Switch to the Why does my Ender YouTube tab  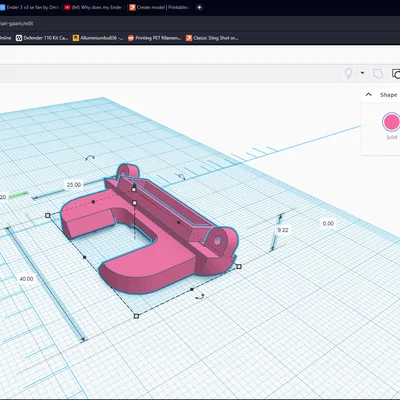(94, 7)
